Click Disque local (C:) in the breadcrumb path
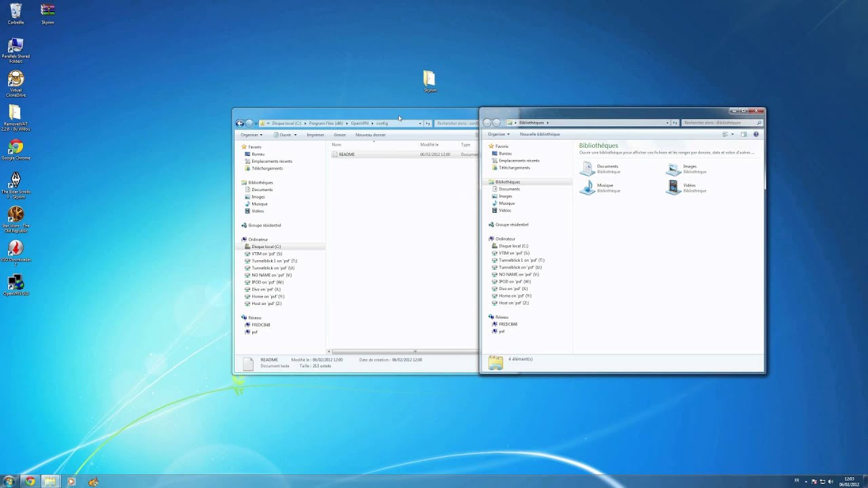Screen dimensions: 868x488 pos(286,123)
